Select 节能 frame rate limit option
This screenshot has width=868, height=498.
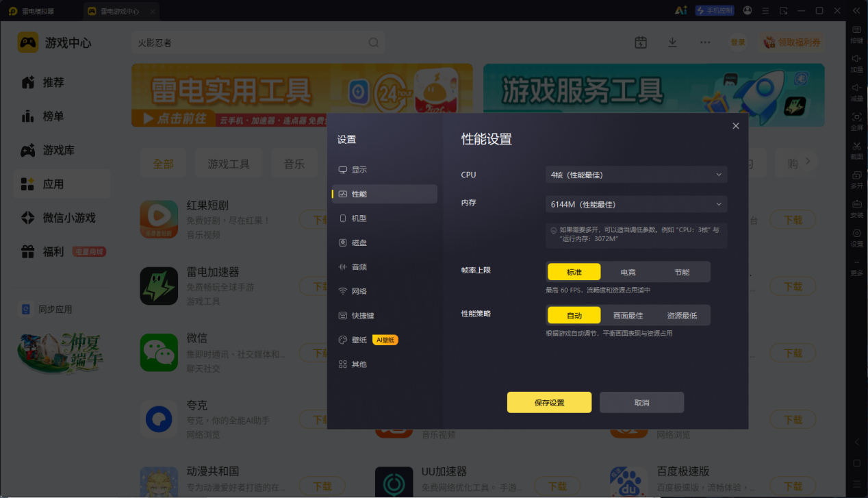click(682, 272)
